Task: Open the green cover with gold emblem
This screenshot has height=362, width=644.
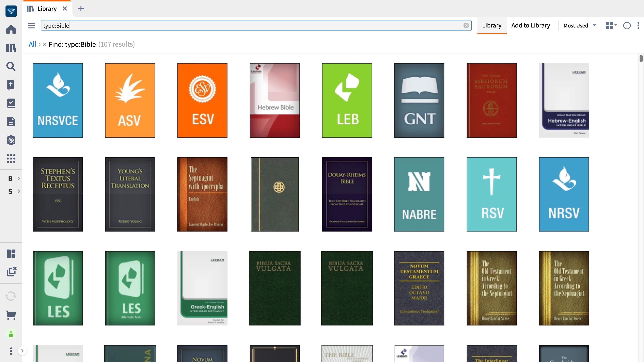Action: click(275, 194)
